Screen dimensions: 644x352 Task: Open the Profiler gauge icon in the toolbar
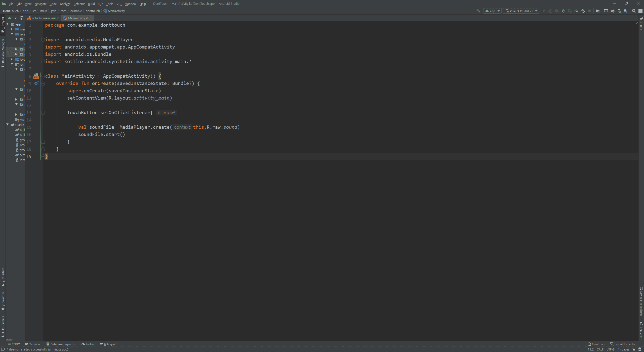click(576, 11)
